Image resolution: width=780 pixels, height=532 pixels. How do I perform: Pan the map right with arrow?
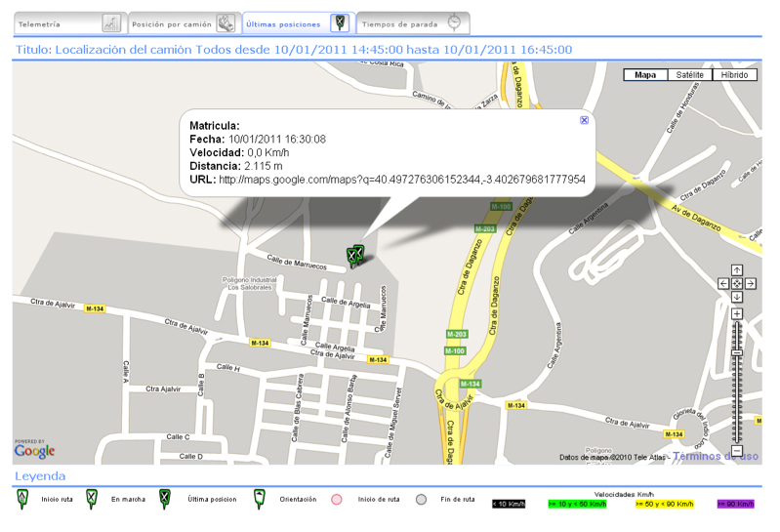tap(750, 284)
